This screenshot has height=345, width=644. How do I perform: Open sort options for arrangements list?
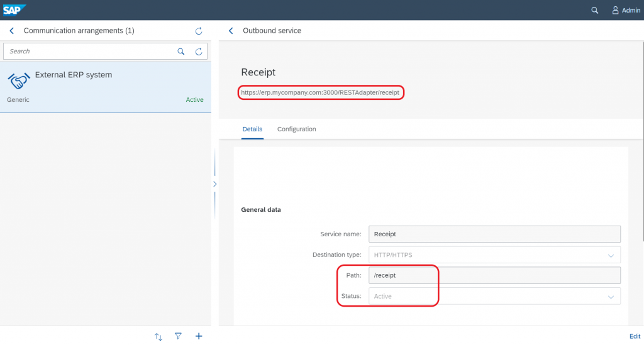pyautogui.click(x=158, y=336)
